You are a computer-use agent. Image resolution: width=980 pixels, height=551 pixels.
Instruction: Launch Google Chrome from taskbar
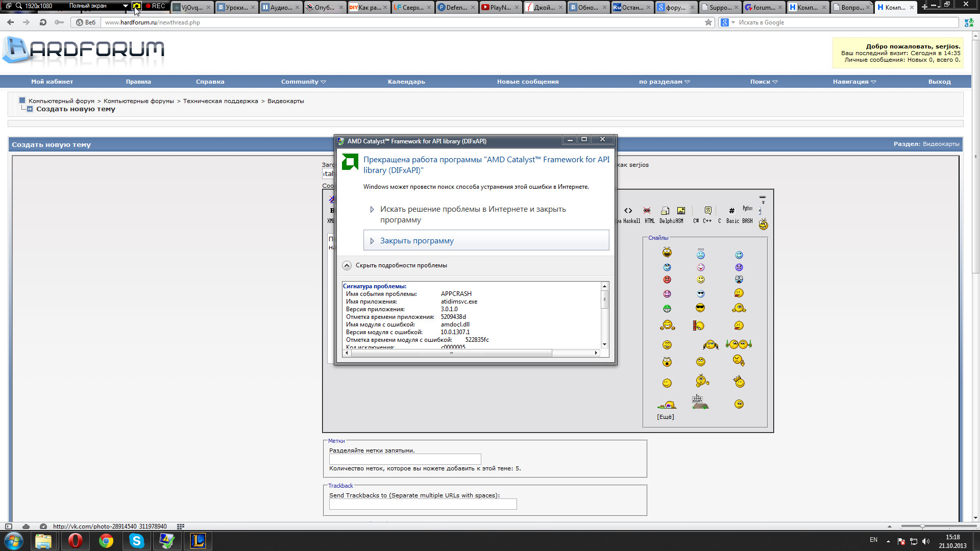pos(106,541)
